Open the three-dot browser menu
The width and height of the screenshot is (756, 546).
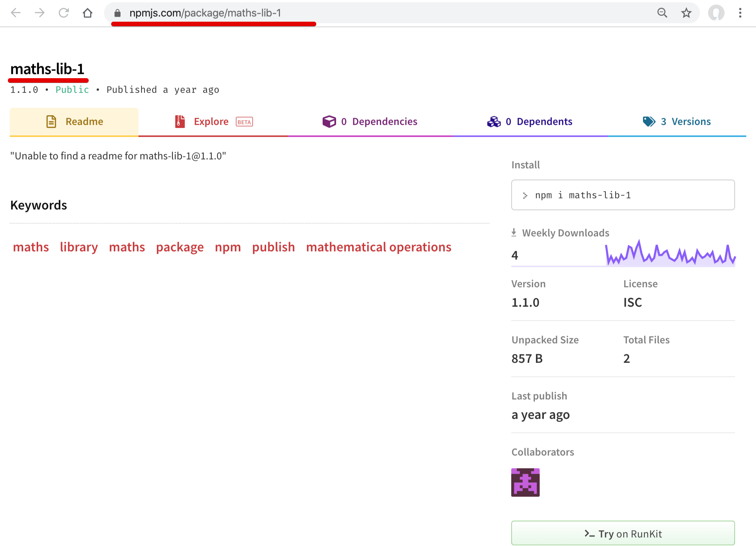(740, 13)
